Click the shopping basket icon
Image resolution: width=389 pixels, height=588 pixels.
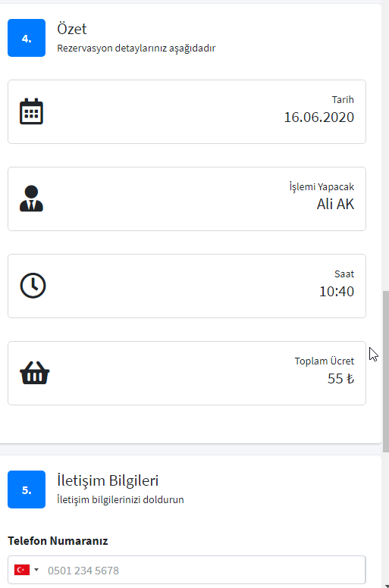[35, 373]
